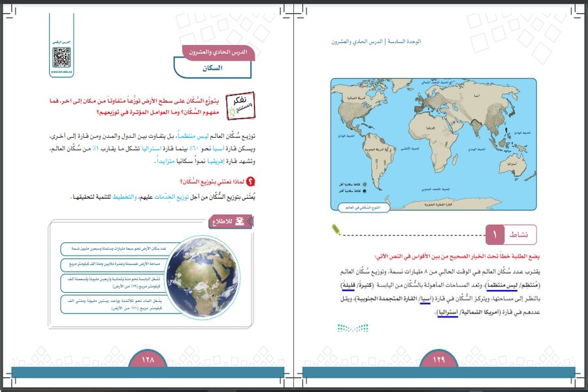The height and width of the screenshot is (392, 588).
Task: Click the reading icon in the 'للاطلاع' tag
Action: coord(239,221)
